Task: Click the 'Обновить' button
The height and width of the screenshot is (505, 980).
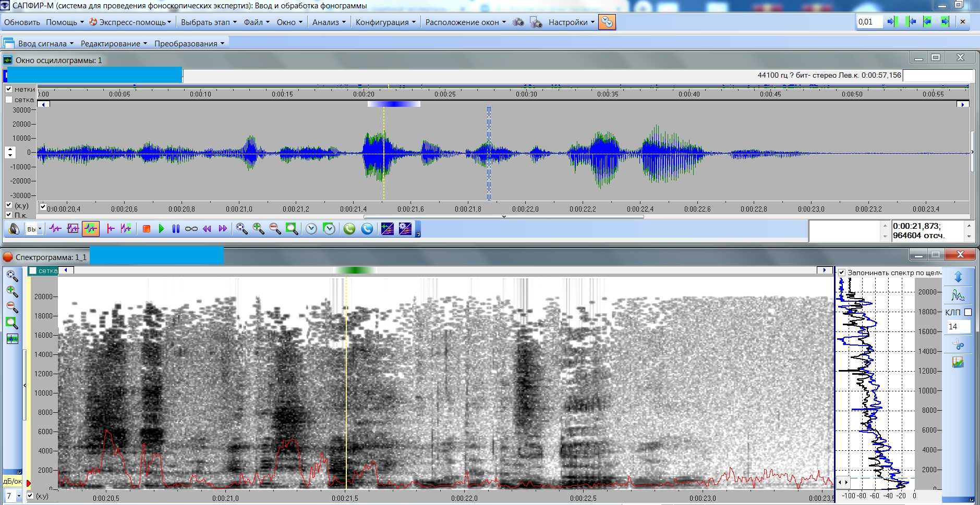Action: pos(22,22)
